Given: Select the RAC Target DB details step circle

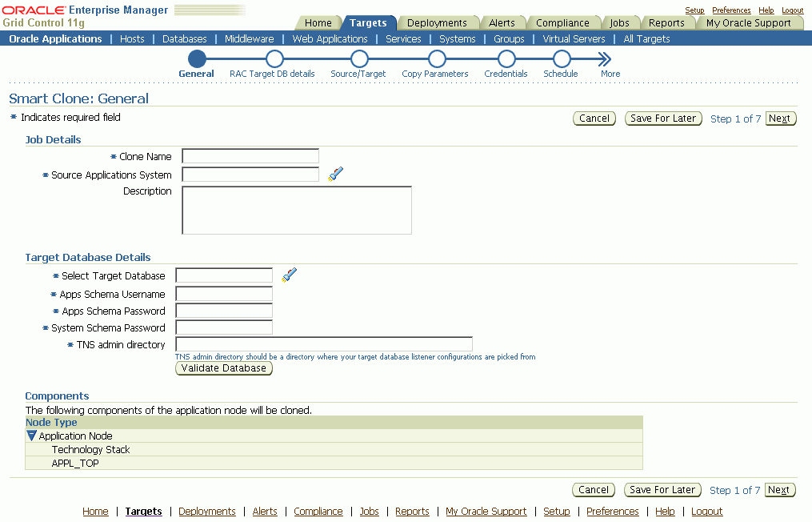Looking at the screenshot, I should point(274,59).
